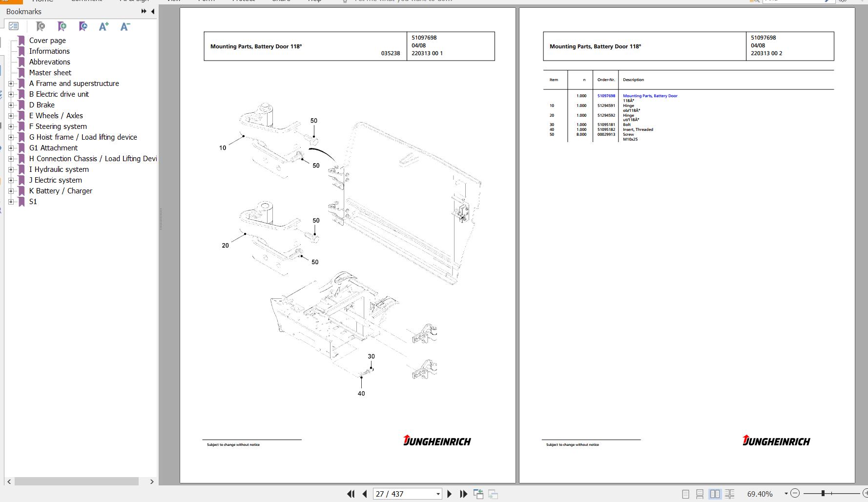Switch to continuous page view
Image resolution: width=868 pixels, height=502 pixels.
click(x=700, y=494)
